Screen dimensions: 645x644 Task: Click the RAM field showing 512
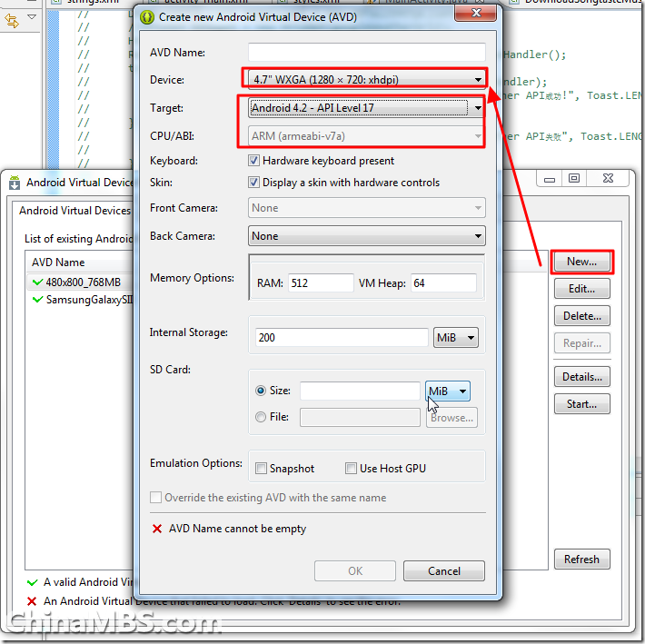click(x=321, y=282)
